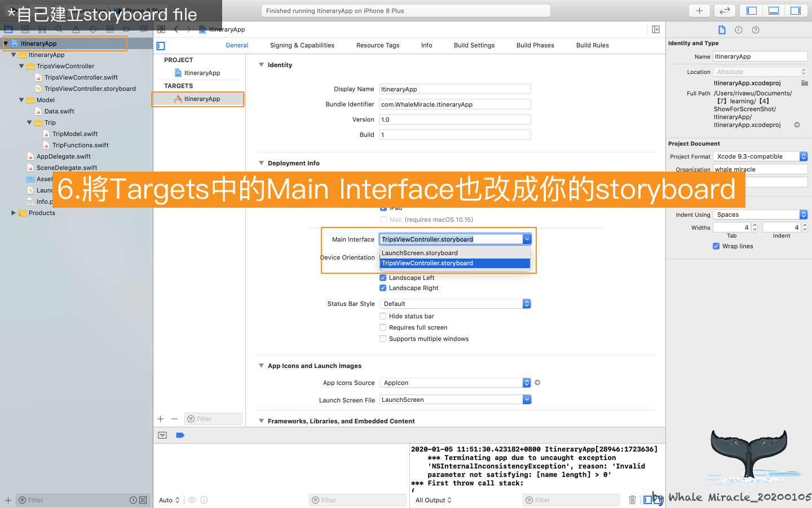Toggle Wrap lines checkbox
The image size is (812, 508).
(716, 246)
